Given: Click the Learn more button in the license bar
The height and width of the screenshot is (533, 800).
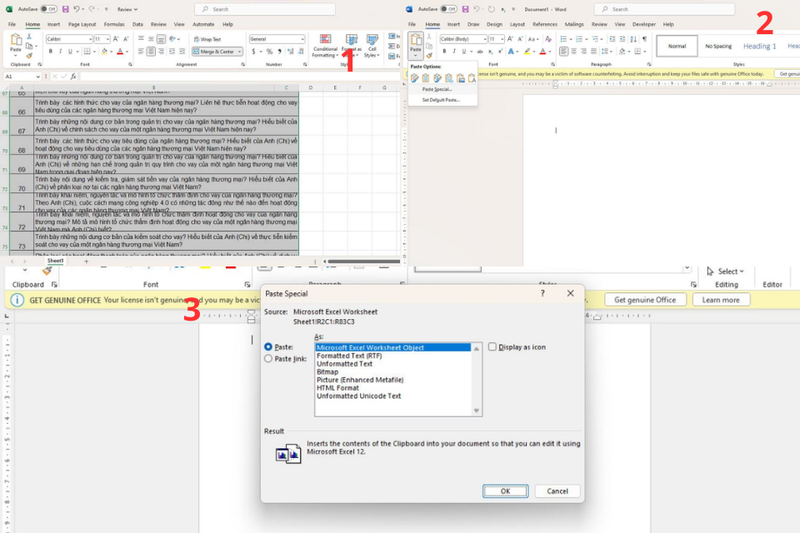Looking at the screenshot, I should pyautogui.click(x=720, y=300).
